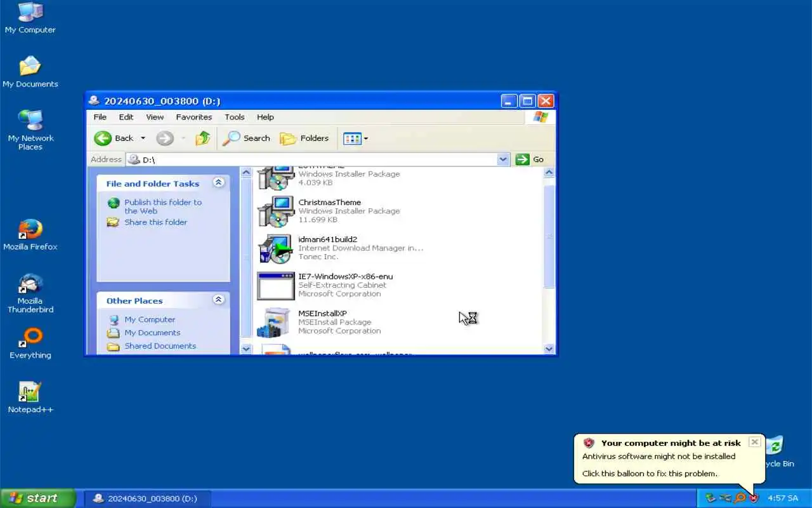Click the greyed Forward arrow button
The height and width of the screenshot is (508, 812).
(165, 138)
